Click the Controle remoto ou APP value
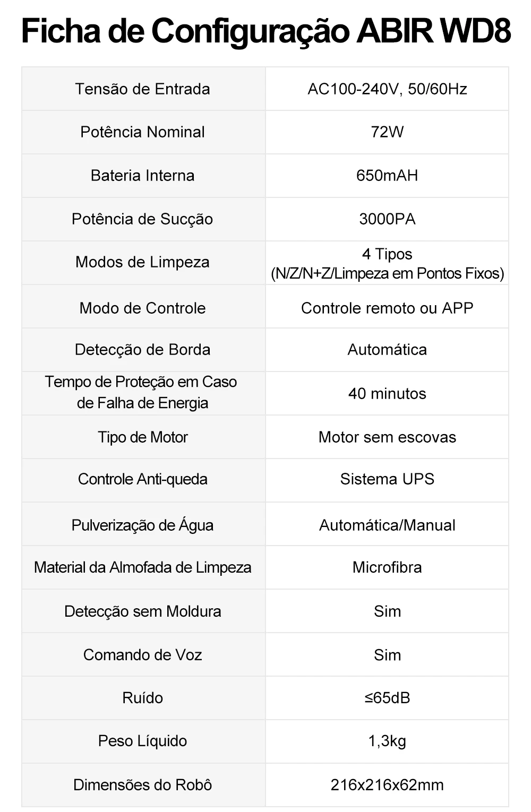This screenshot has height=812, width=531. point(387,308)
